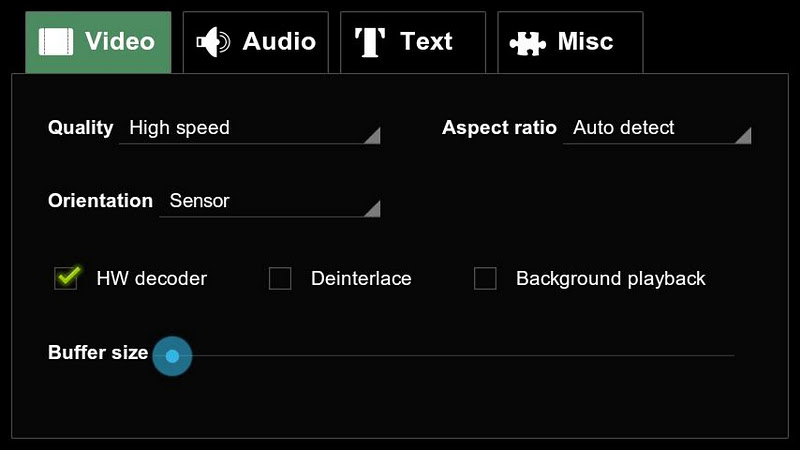Enable the Deinterlace checkbox
The image size is (800, 450).
pyautogui.click(x=280, y=278)
